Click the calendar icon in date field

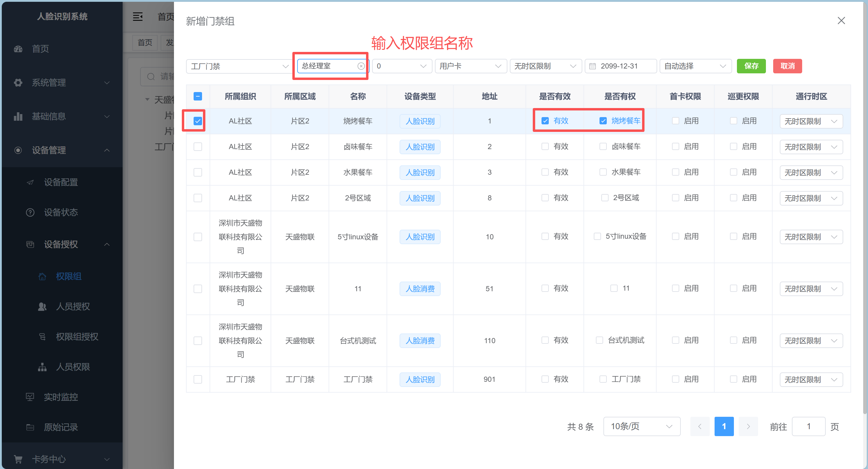[x=592, y=66]
